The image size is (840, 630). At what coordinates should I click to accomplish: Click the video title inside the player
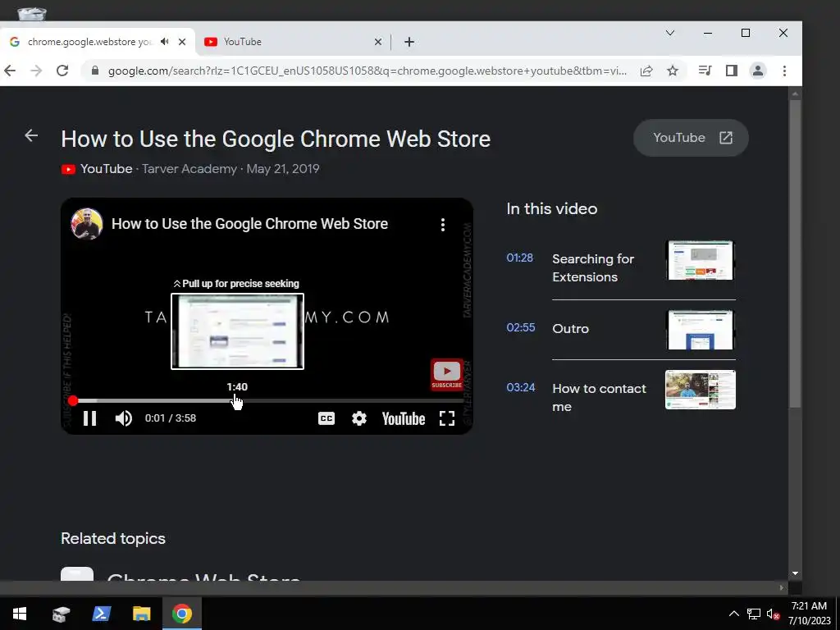(x=249, y=224)
